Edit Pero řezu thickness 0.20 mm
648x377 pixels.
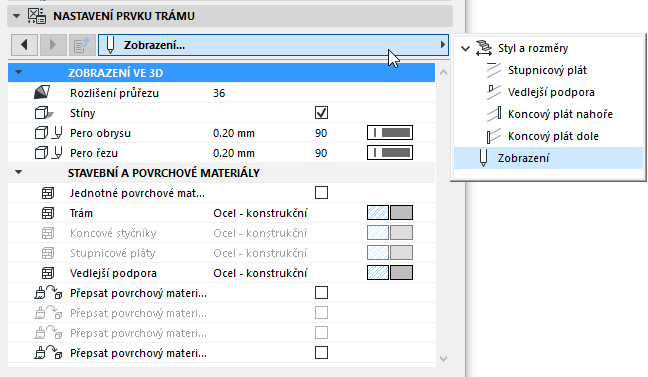point(234,153)
